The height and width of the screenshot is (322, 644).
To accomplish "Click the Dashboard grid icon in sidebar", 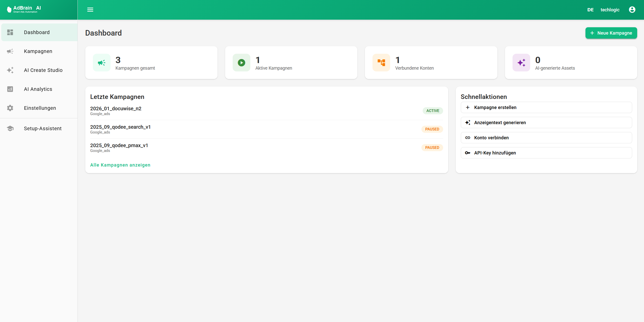I will pos(10,32).
